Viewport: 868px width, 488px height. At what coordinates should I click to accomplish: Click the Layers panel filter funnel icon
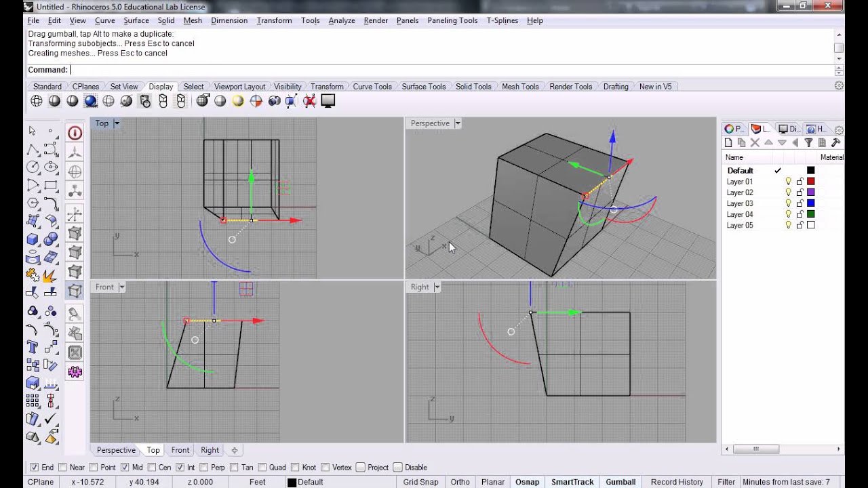[x=808, y=142]
